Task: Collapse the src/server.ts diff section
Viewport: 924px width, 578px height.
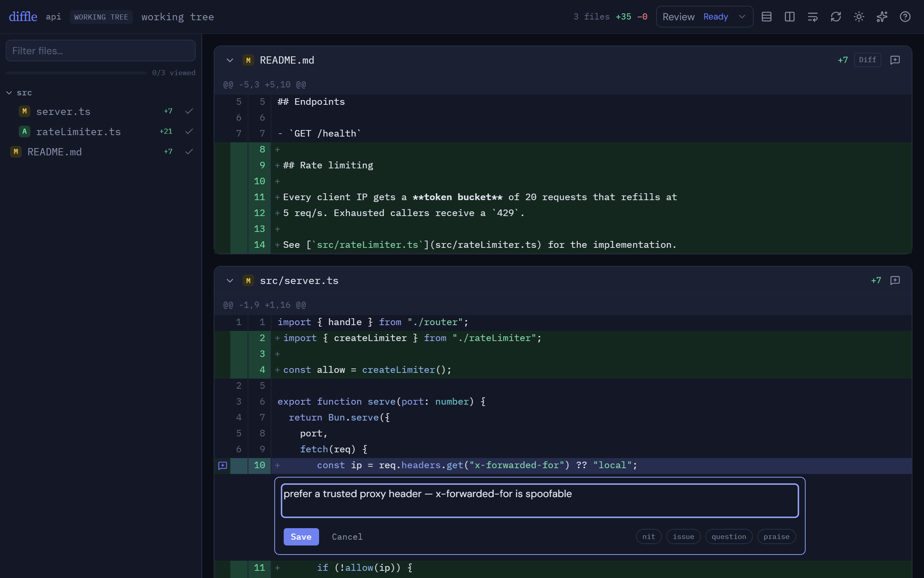Action: [x=230, y=281]
